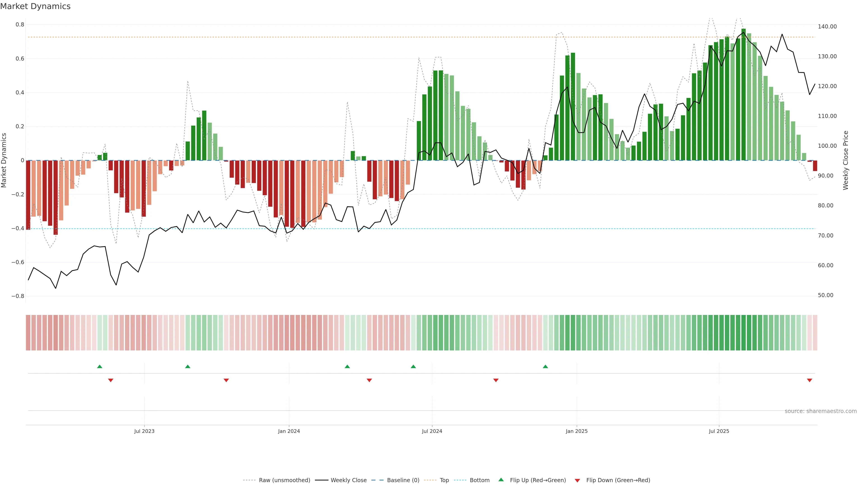Click the flip-up marker between Jul 2024 and Jan 2025
Image resolution: width=868 pixels, height=488 pixels.
pyautogui.click(x=545, y=366)
